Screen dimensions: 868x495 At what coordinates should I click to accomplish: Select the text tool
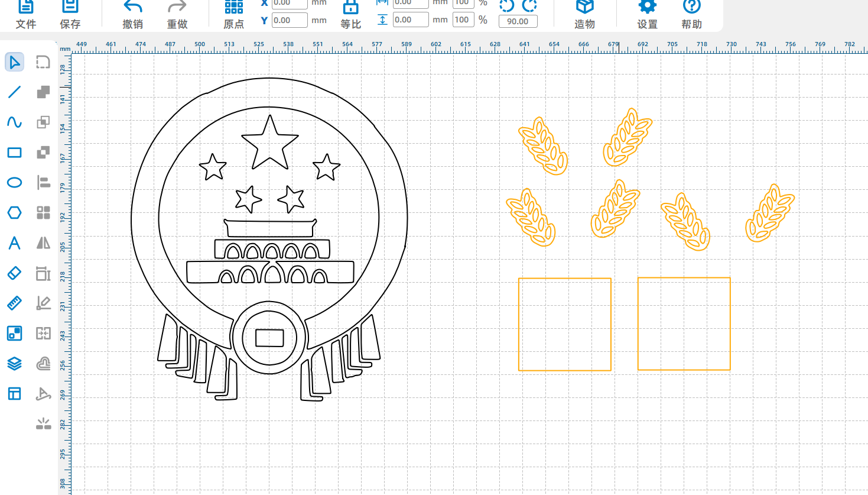tap(15, 243)
